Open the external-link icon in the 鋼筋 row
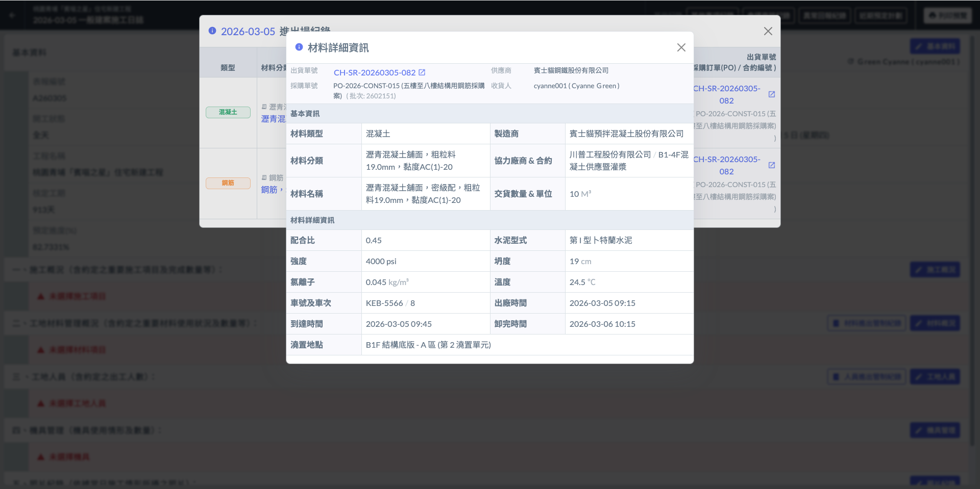The width and height of the screenshot is (980, 489). coord(771,165)
